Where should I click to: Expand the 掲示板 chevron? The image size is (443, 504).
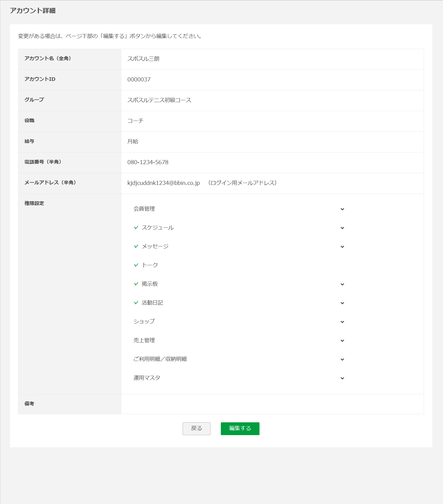click(342, 284)
